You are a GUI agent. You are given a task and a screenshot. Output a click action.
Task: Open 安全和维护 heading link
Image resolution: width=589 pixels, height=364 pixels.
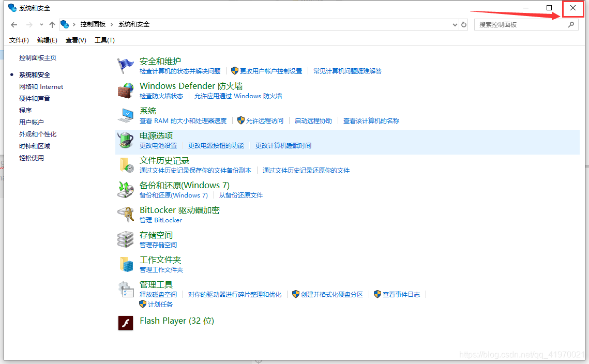click(160, 61)
